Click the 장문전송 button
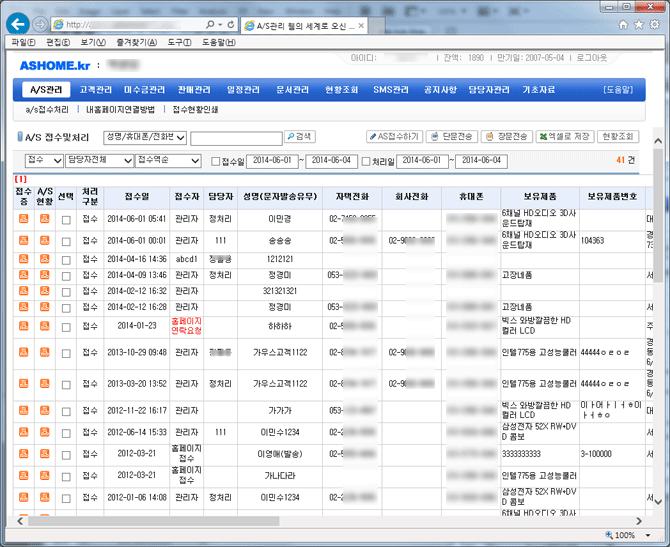Viewport: 670px width, 547px height. pyautogui.click(x=507, y=136)
